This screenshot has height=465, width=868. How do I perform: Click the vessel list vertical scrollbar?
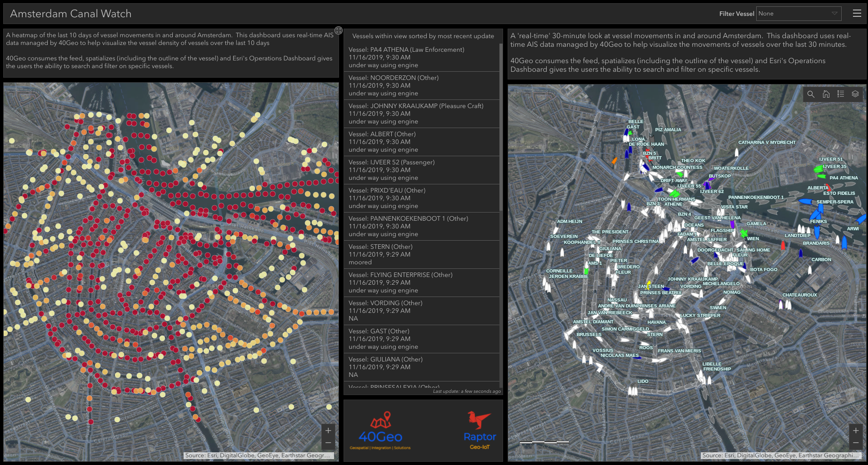click(501, 127)
